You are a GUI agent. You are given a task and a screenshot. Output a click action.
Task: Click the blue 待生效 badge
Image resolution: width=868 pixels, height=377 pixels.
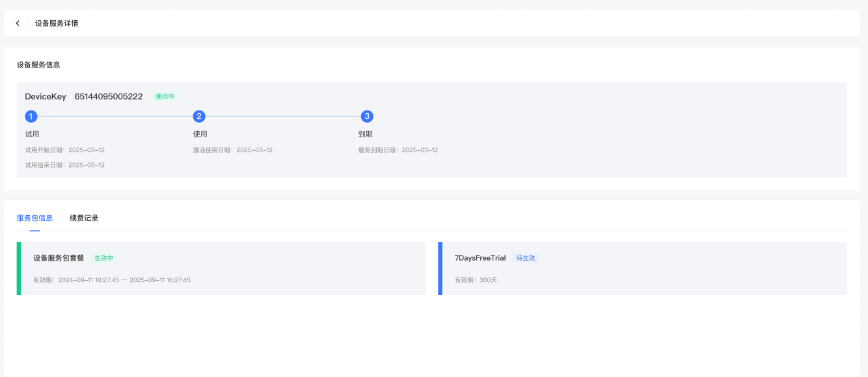coord(525,258)
